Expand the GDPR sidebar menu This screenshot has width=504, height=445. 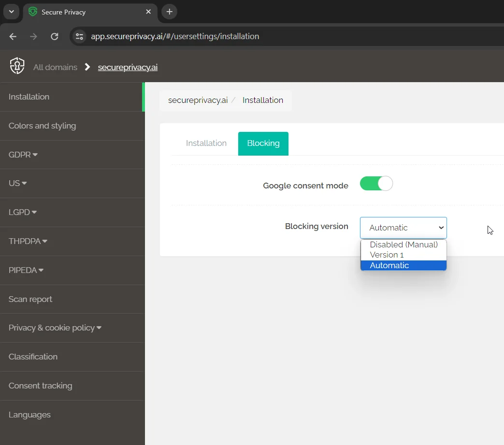point(23,155)
